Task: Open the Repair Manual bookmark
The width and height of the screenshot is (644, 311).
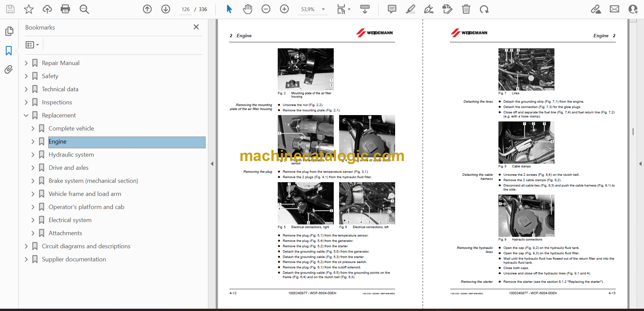Action: [x=61, y=63]
